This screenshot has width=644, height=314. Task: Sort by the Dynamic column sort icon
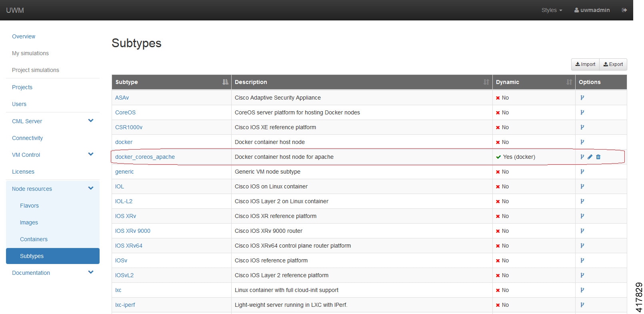[x=569, y=82]
